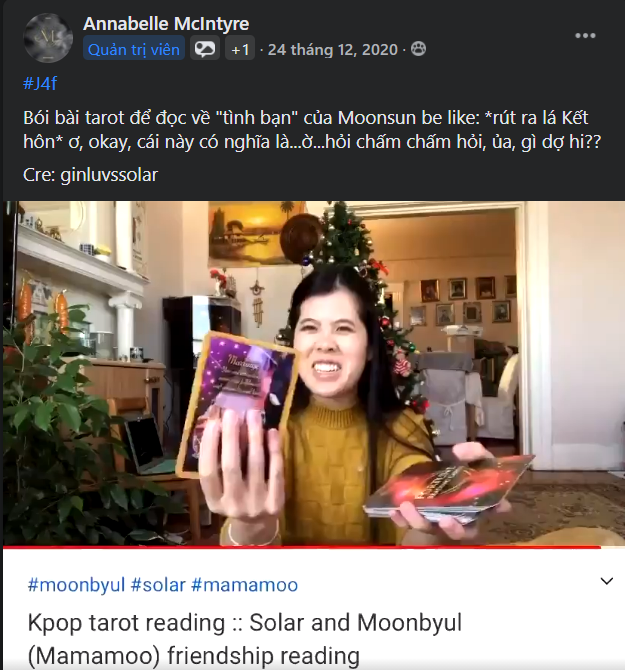
Task: Select the Quản trị viên admin badge
Action: point(134,50)
